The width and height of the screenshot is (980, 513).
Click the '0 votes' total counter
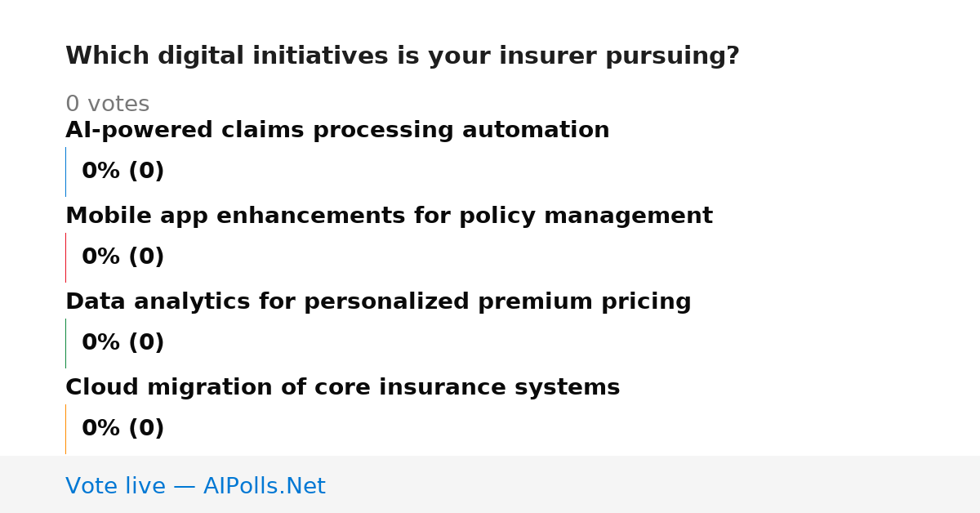coord(107,105)
